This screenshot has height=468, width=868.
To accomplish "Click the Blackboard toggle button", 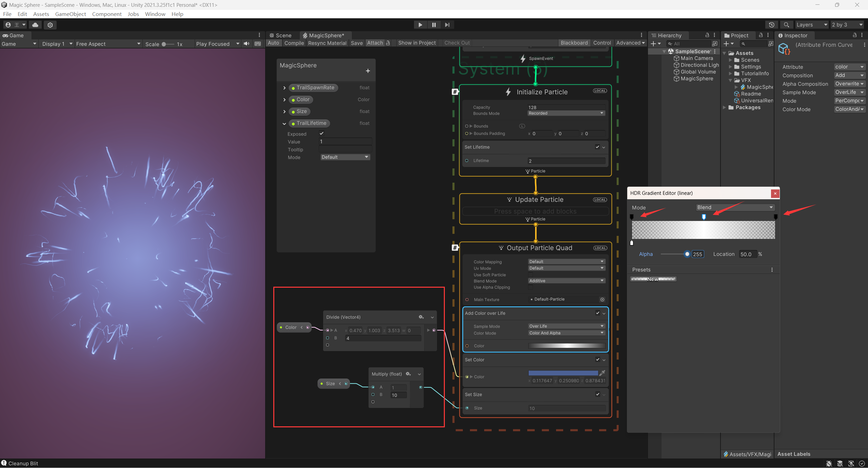I will point(574,43).
